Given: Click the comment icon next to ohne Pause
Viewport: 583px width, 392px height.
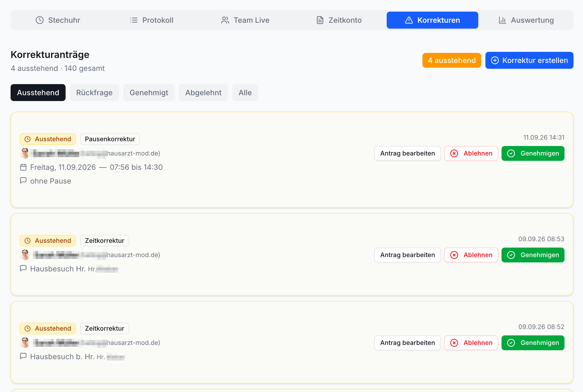Looking at the screenshot, I should pos(23,181).
